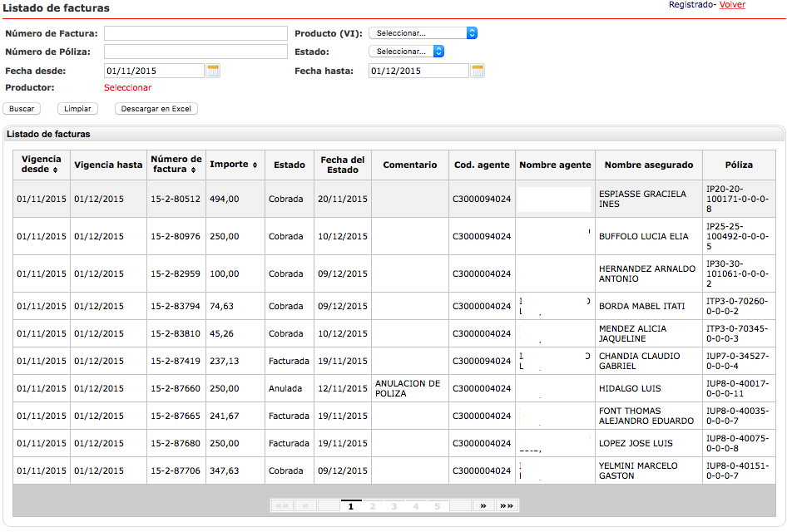
Task: Focus the Número de Factura field
Action: 195,33
